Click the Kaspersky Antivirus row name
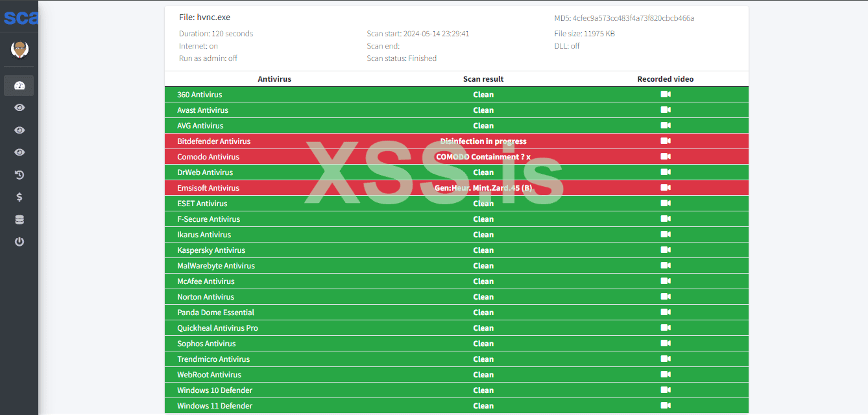868x415 pixels. (x=211, y=250)
